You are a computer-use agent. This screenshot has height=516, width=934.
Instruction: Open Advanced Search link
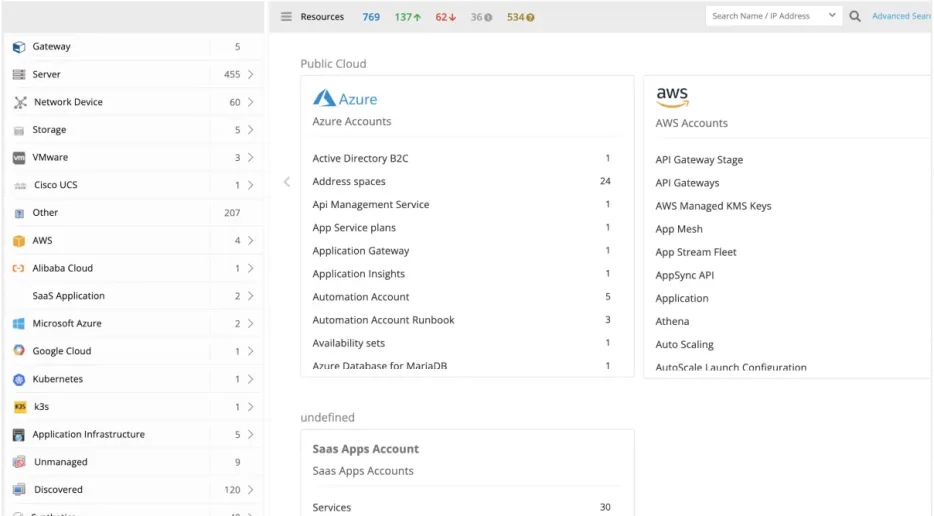point(902,16)
